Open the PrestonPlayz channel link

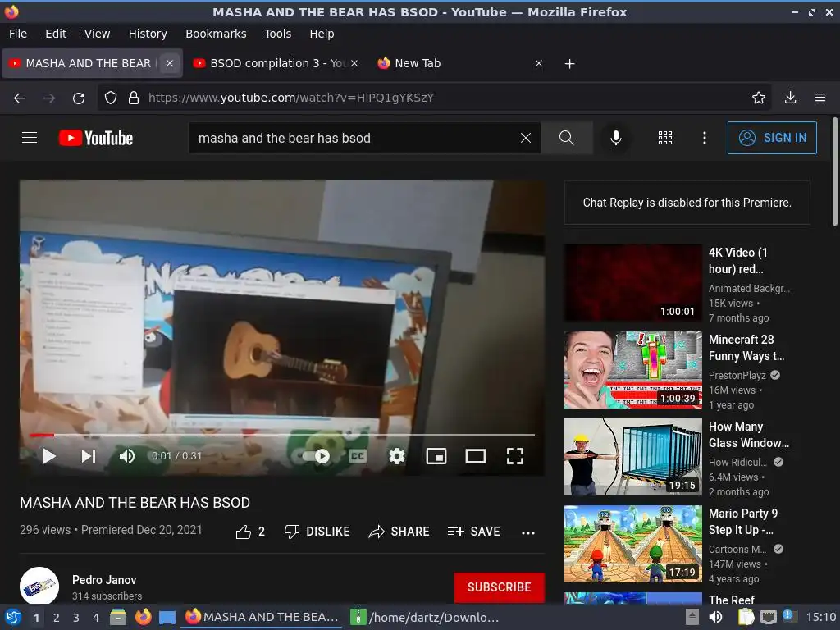[x=737, y=376]
